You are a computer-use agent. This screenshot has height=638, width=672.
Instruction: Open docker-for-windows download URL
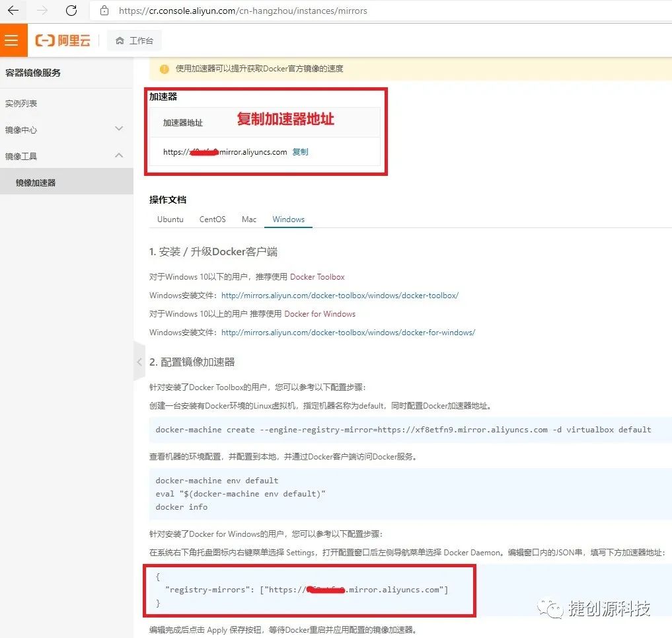click(348, 333)
